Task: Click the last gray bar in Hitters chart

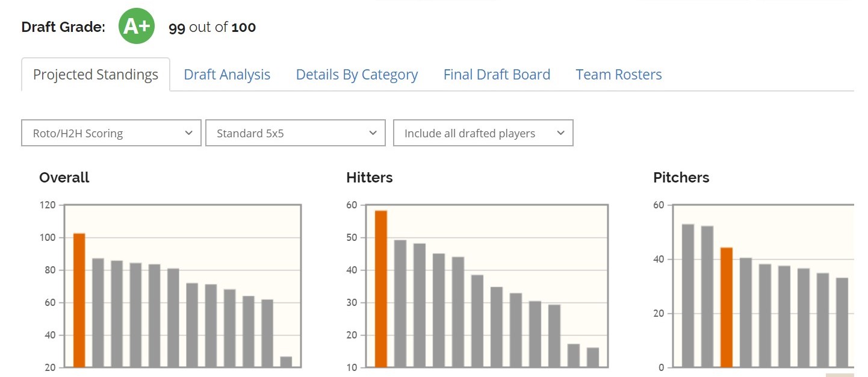Action: point(593,357)
